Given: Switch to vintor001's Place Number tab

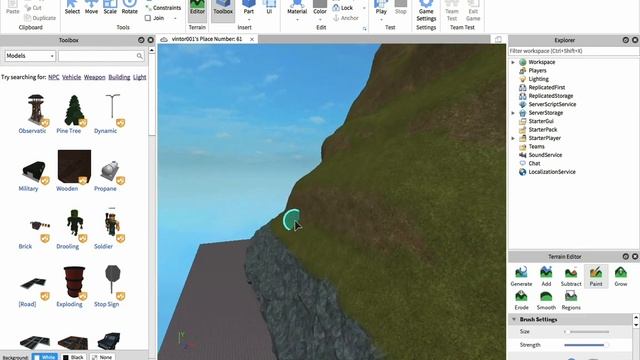Looking at the screenshot, I should pos(207,39).
